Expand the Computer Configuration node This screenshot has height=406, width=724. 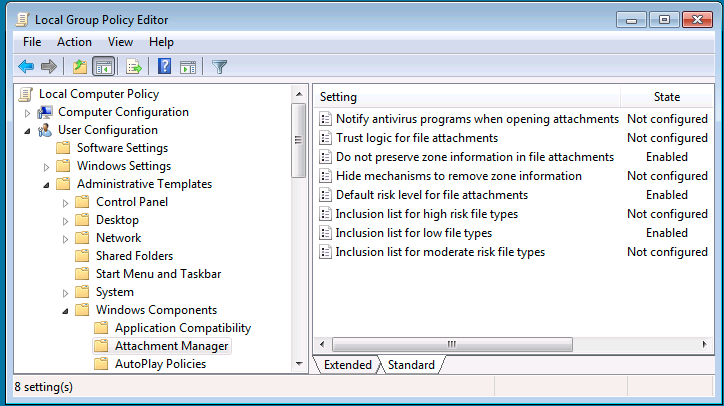(27, 113)
